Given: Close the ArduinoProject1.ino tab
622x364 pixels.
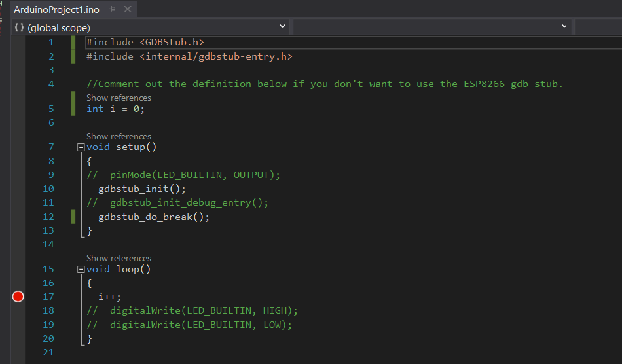Looking at the screenshot, I should 127,9.
